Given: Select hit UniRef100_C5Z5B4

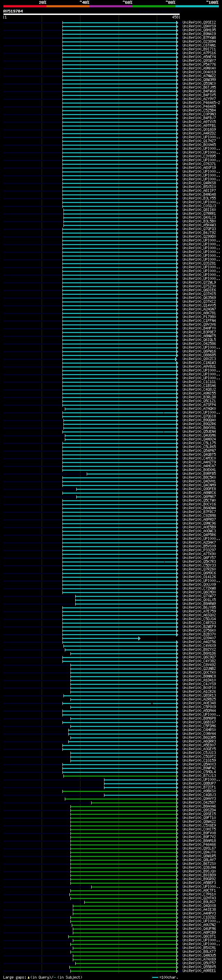Looking at the screenshot, I should 199,110.
